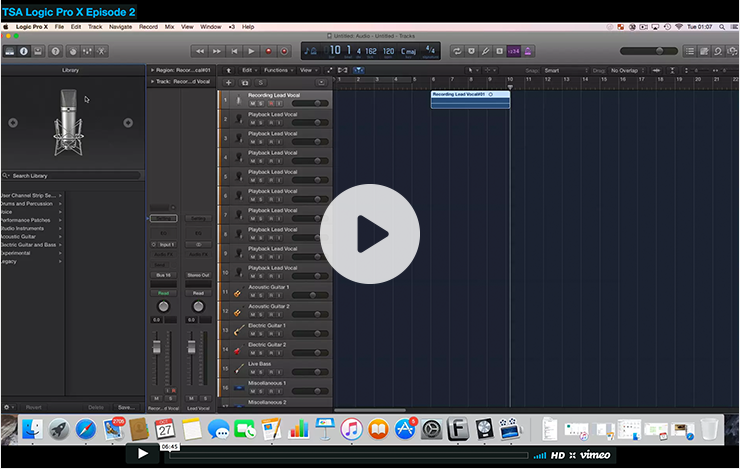This screenshot has width=740, height=470.
Task: Open the Functions dropdown menu
Action: click(x=278, y=70)
